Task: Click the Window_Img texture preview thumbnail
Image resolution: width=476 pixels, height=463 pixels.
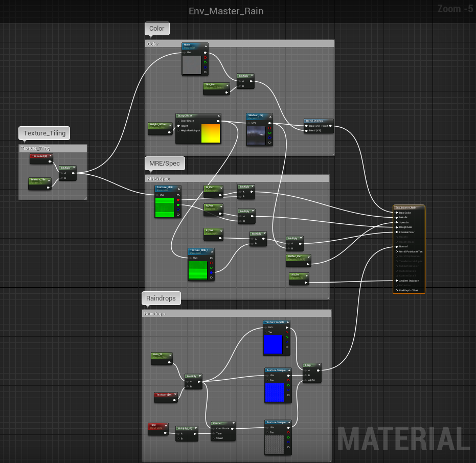Action: [x=256, y=135]
